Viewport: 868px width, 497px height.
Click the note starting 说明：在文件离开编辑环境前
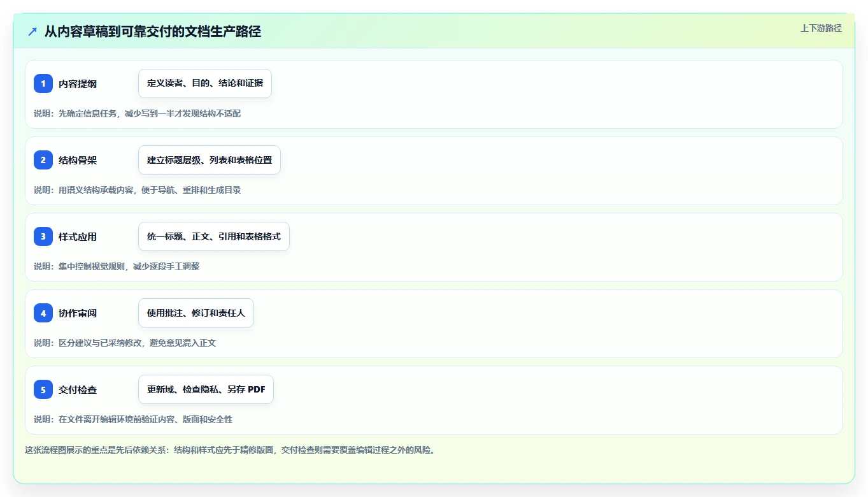coord(133,419)
